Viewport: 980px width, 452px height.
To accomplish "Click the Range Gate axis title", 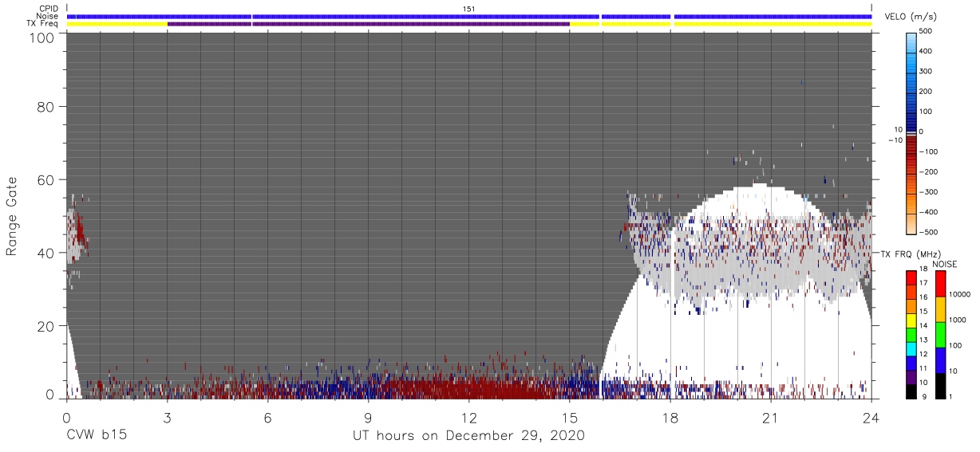I will coord(12,217).
